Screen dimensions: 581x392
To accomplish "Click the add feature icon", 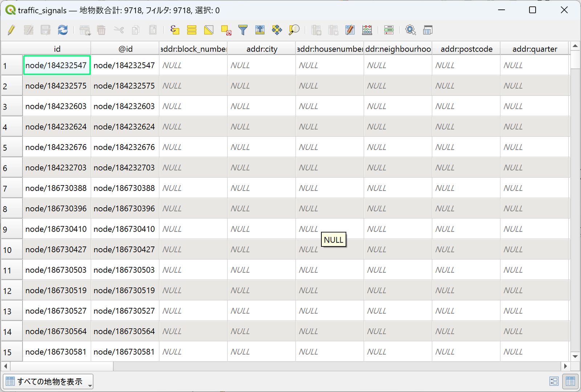I will click(x=85, y=30).
